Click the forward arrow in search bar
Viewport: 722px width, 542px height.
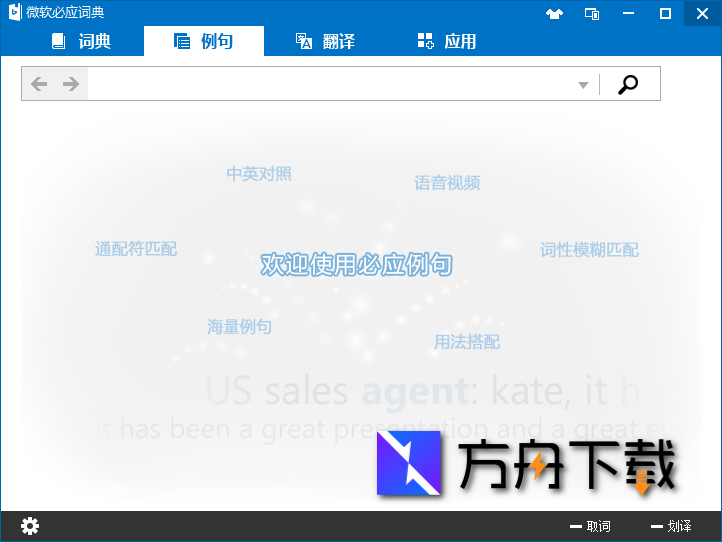(x=71, y=84)
